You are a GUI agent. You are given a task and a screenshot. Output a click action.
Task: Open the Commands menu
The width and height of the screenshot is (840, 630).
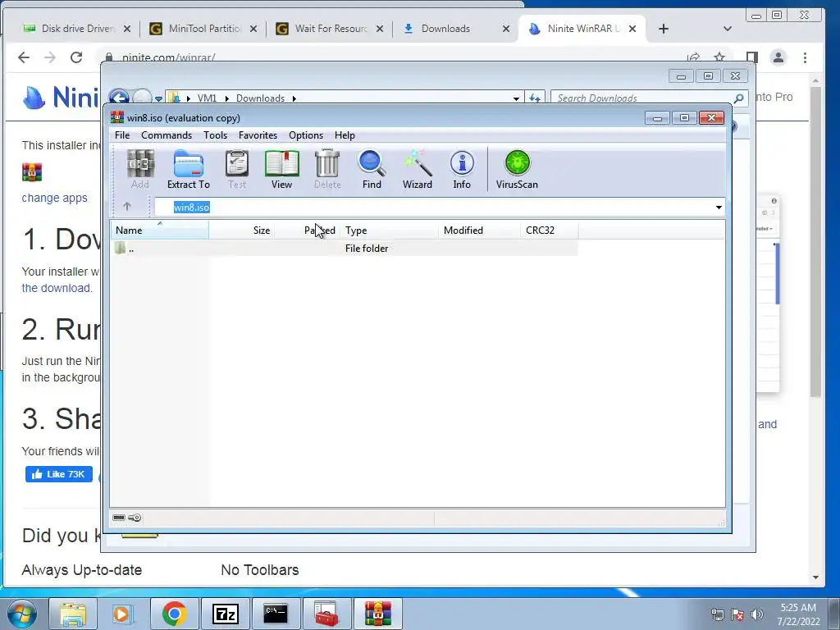tap(167, 135)
